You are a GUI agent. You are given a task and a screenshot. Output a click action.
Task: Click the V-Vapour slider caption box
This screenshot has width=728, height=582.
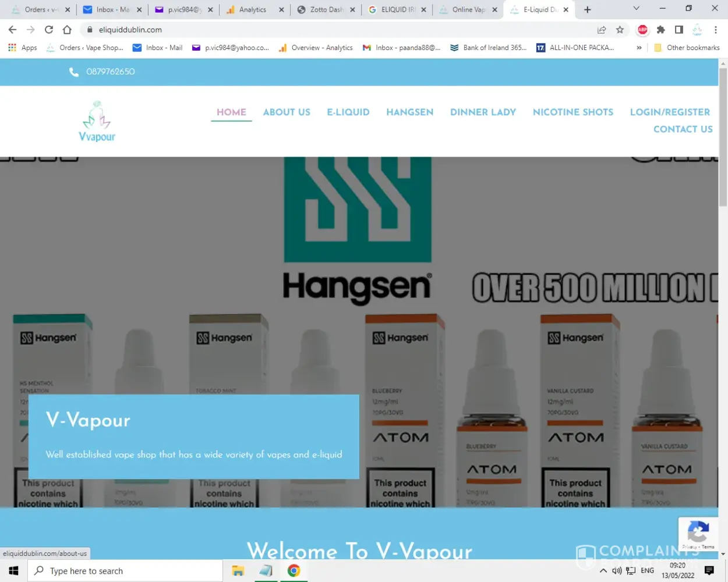coord(194,436)
